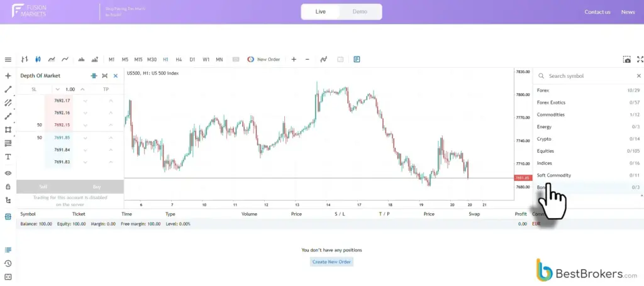Select the Fibonacci levels tool
644x286 pixels.
pos(8,143)
